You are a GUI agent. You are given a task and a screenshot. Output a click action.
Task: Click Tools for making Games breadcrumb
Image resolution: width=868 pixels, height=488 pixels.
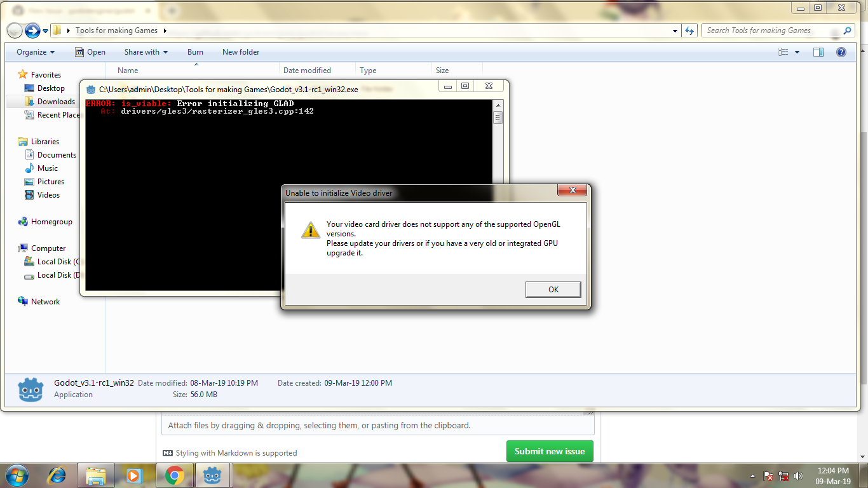[x=116, y=30]
